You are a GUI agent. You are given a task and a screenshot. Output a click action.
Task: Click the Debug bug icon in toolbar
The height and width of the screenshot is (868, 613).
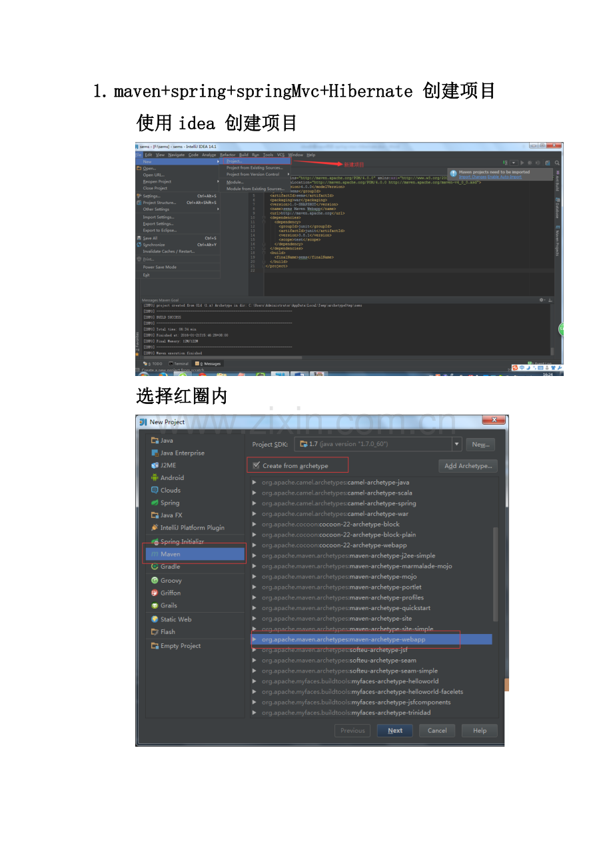[530, 163]
